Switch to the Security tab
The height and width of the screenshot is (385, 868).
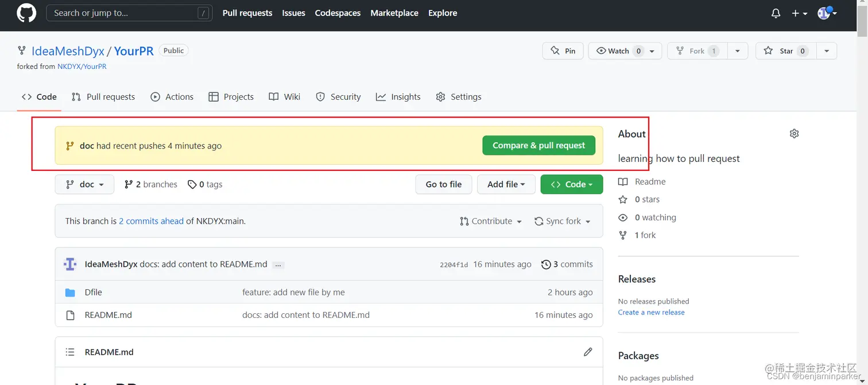(x=339, y=97)
